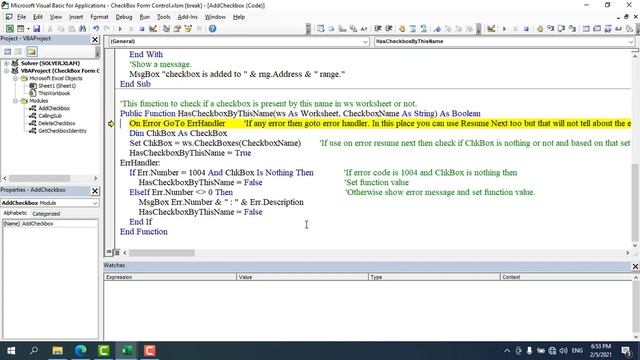
Task: Click View Code icon in Project panel
Action: 7,51
